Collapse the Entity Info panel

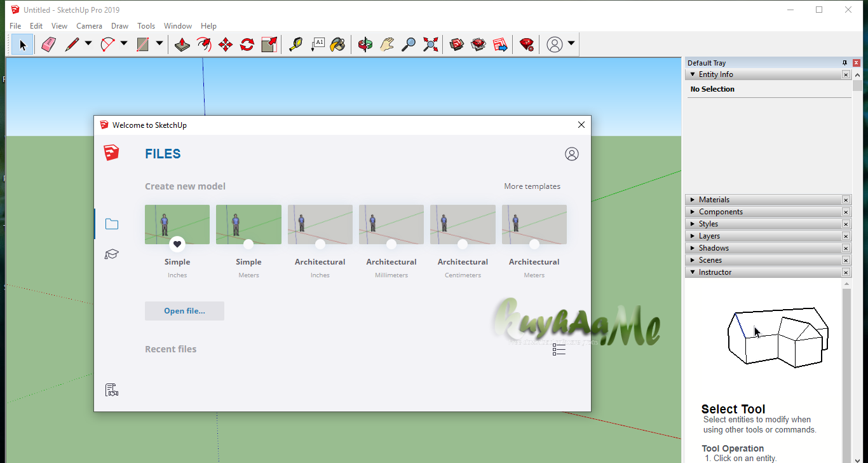pyautogui.click(x=691, y=75)
